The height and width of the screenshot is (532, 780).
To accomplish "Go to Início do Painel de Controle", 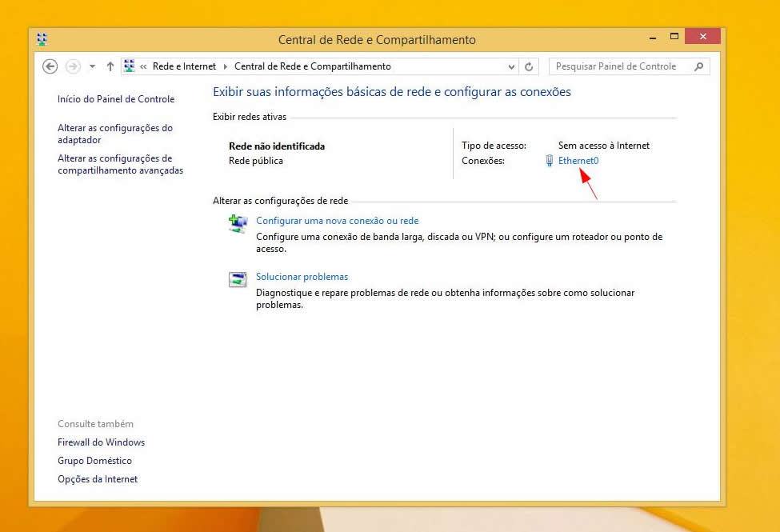I will [x=116, y=99].
